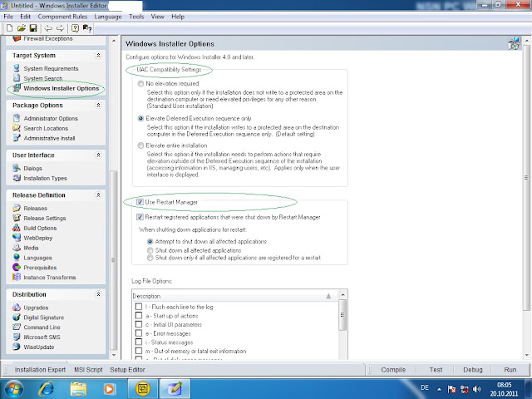The height and width of the screenshot is (399, 532).
Task: Click the Command Line icon
Action: coord(17,327)
